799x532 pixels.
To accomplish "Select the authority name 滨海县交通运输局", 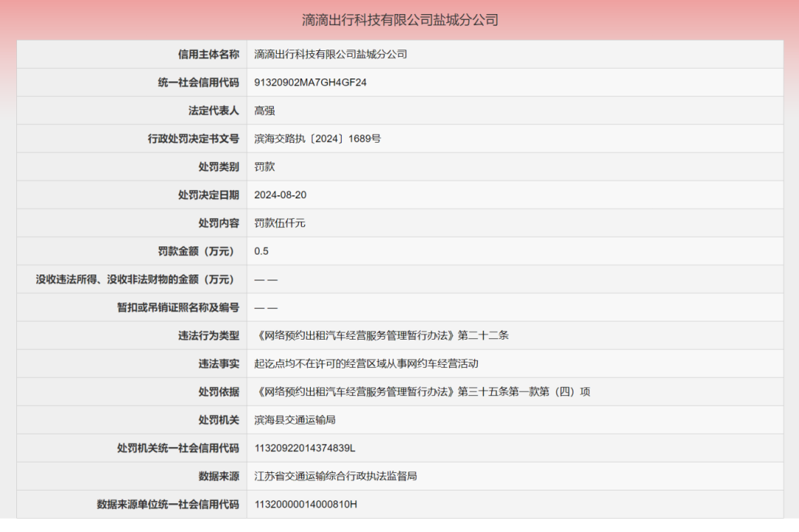I will point(295,420).
